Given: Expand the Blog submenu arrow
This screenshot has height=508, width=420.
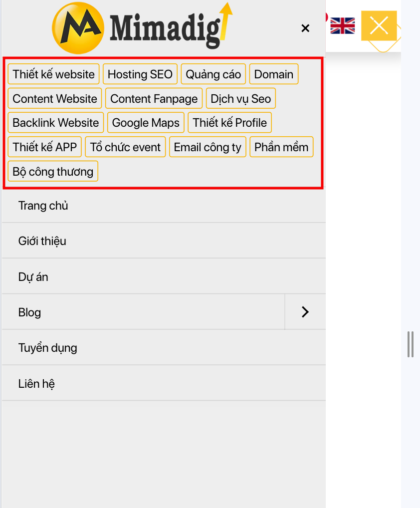Looking at the screenshot, I should pyautogui.click(x=305, y=312).
